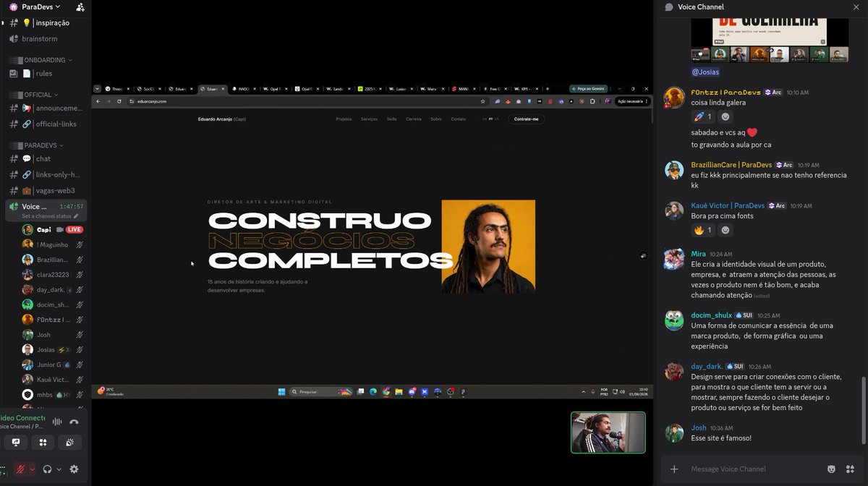The height and width of the screenshot is (486, 868).
Task: Open the announcements channel
Action: pos(46,108)
